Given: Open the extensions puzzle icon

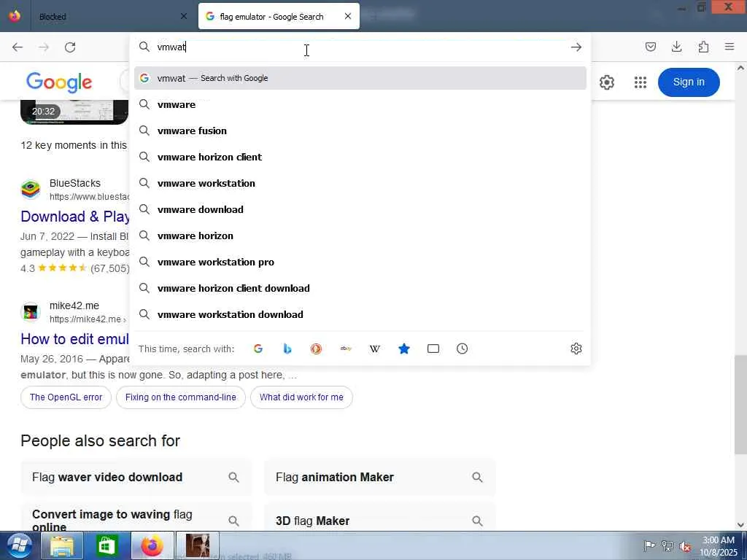Looking at the screenshot, I should tap(703, 47).
